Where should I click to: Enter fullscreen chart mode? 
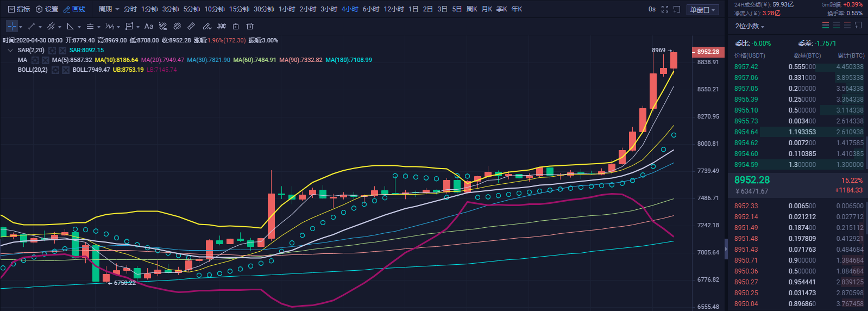tap(665, 9)
